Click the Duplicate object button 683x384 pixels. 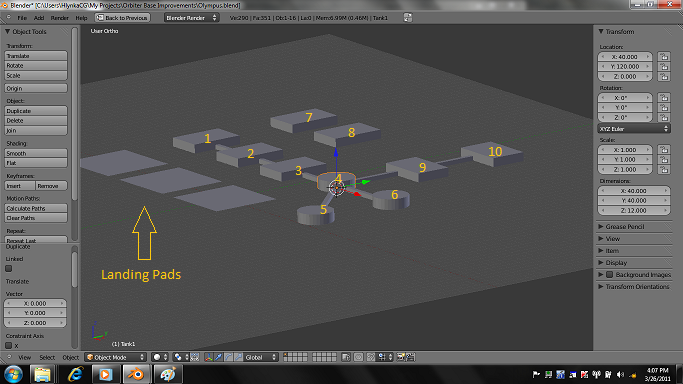tap(36, 111)
